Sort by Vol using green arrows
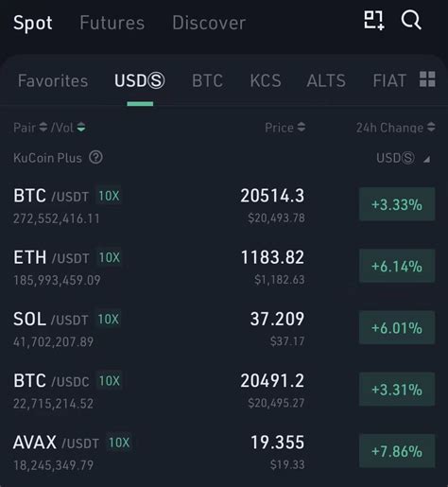Image resolution: width=448 pixels, height=487 pixels. pyautogui.click(x=81, y=128)
